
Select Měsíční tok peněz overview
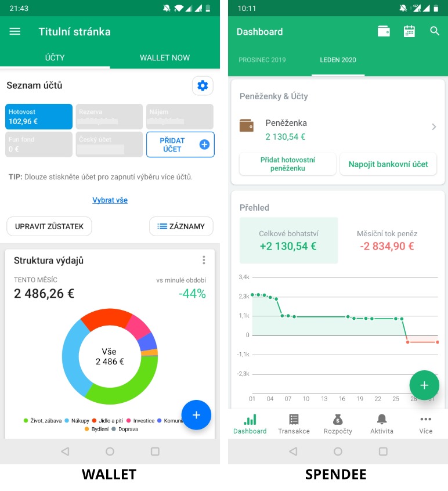click(387, 240)
